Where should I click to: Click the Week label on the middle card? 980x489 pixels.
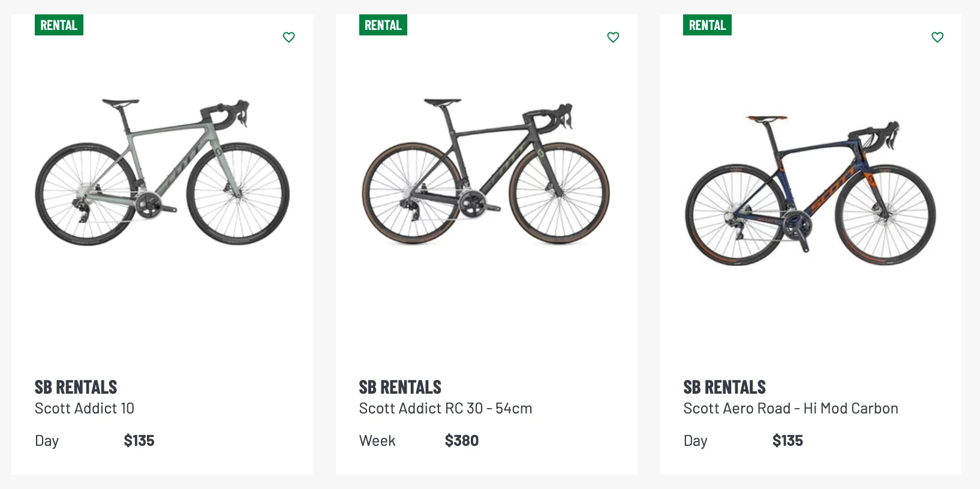tap(377, 440)
